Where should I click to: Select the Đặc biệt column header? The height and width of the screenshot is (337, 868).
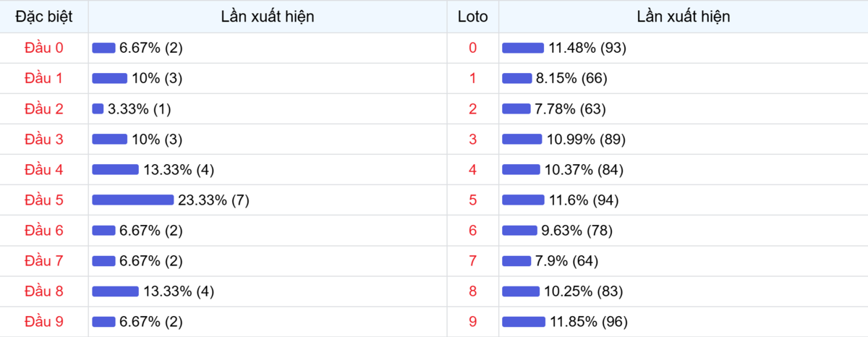click(x=44, y=17)
